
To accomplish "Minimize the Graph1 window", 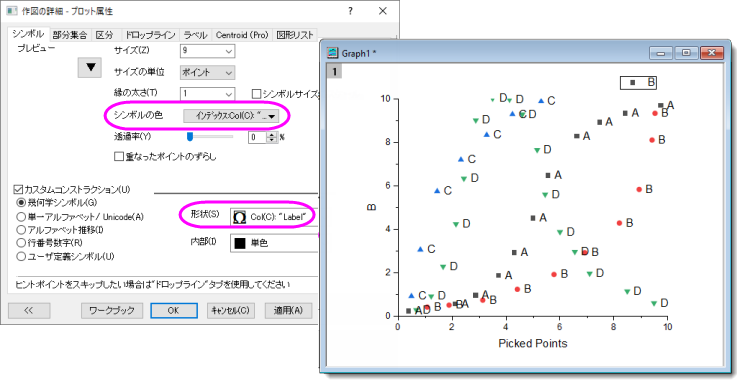I will [x=662, y=53].
